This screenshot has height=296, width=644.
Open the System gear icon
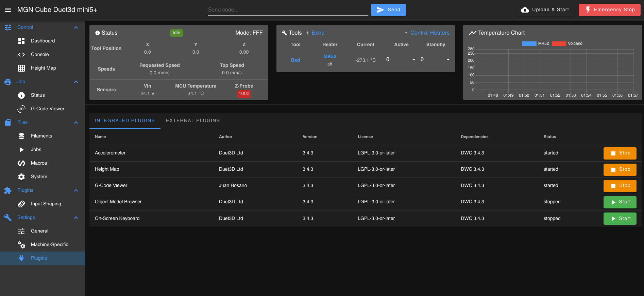tap(21, 177)
